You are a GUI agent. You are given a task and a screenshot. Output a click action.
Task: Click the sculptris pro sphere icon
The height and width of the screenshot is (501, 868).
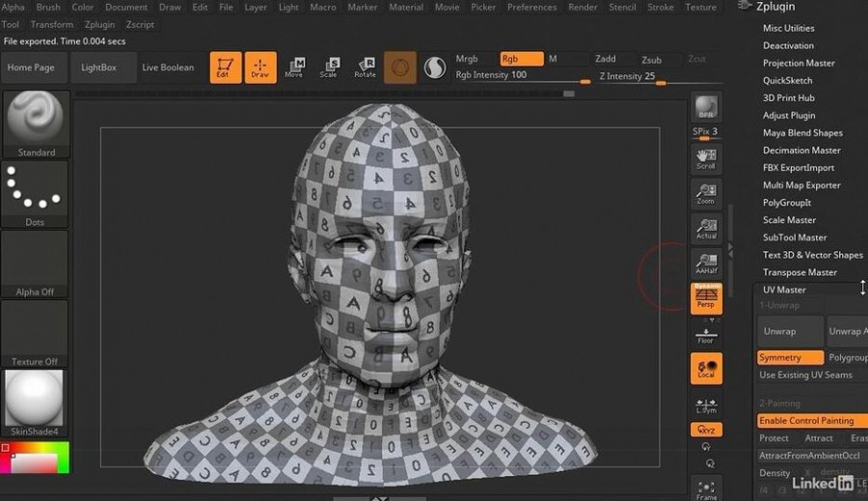click(435, 68)
